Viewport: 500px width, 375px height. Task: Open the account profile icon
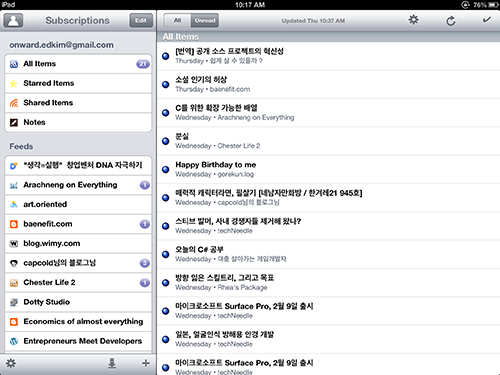click(13, 21)
